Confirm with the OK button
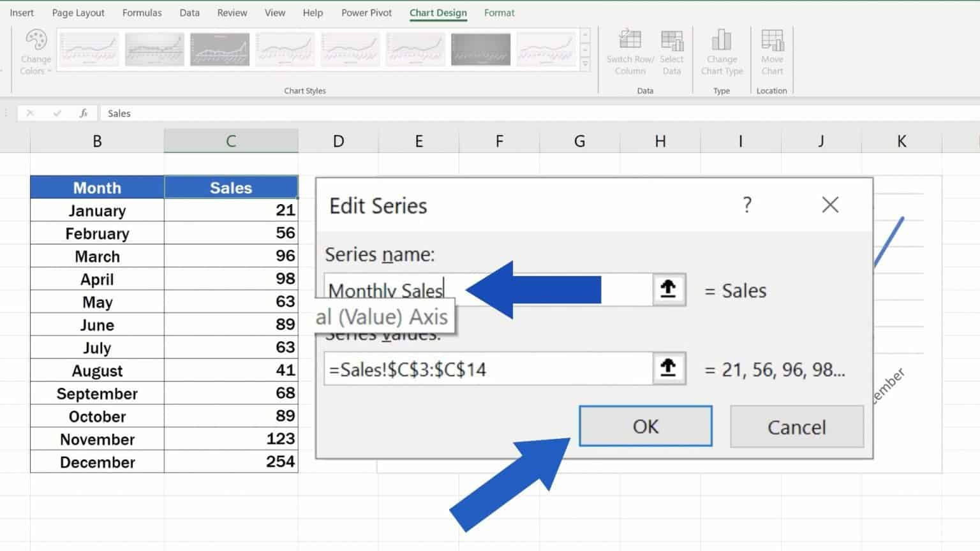Viewport: 980px width, 551px height. click(645, 426)
